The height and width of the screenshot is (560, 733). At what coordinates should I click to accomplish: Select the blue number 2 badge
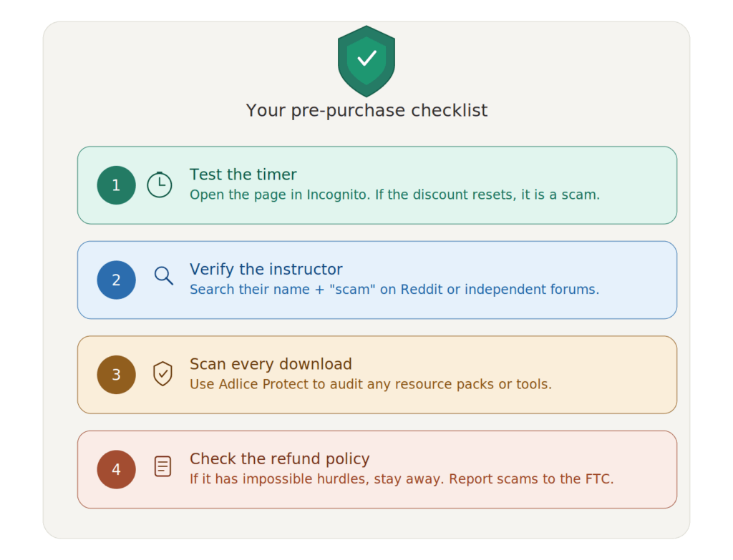coord(117,280)
